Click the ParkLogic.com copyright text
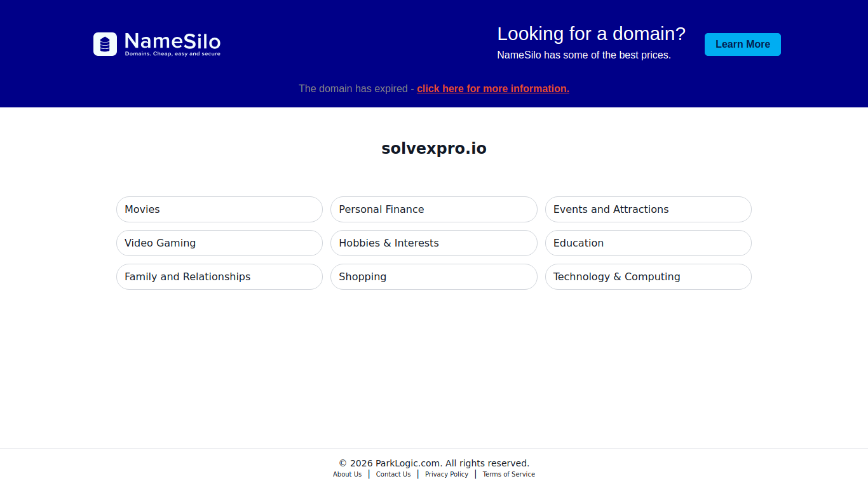Image resolution: width=868 pixels, height=488 pixels. pyautogui.click(x=434, y=463)
